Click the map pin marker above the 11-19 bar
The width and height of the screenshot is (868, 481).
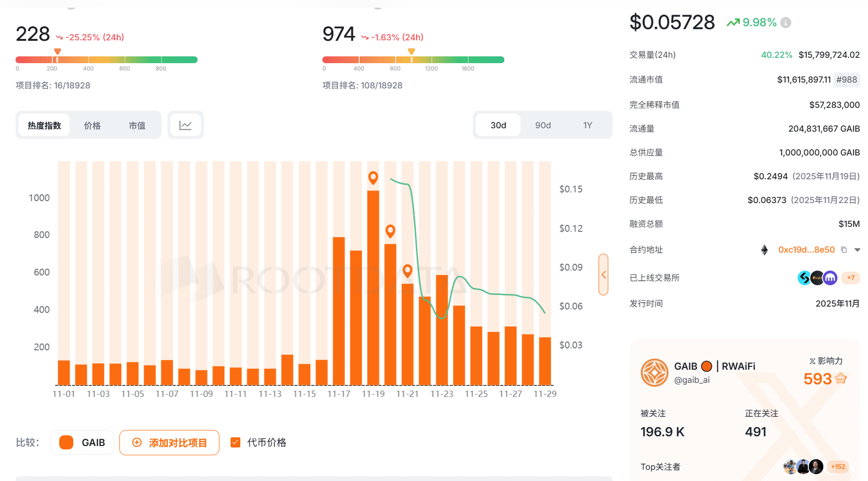(x=373, y=177)
